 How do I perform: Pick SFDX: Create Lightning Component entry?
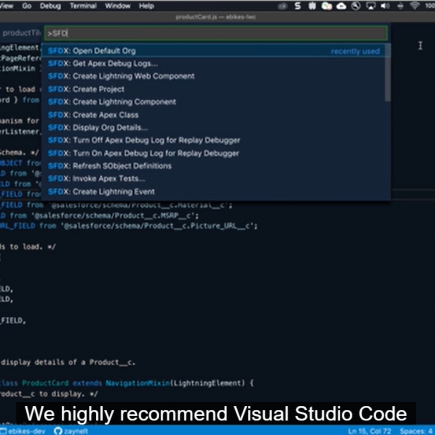coord(216,102)
